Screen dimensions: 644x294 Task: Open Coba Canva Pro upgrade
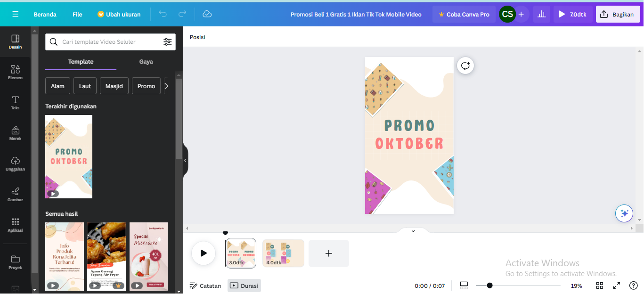[x=464, y=14]
